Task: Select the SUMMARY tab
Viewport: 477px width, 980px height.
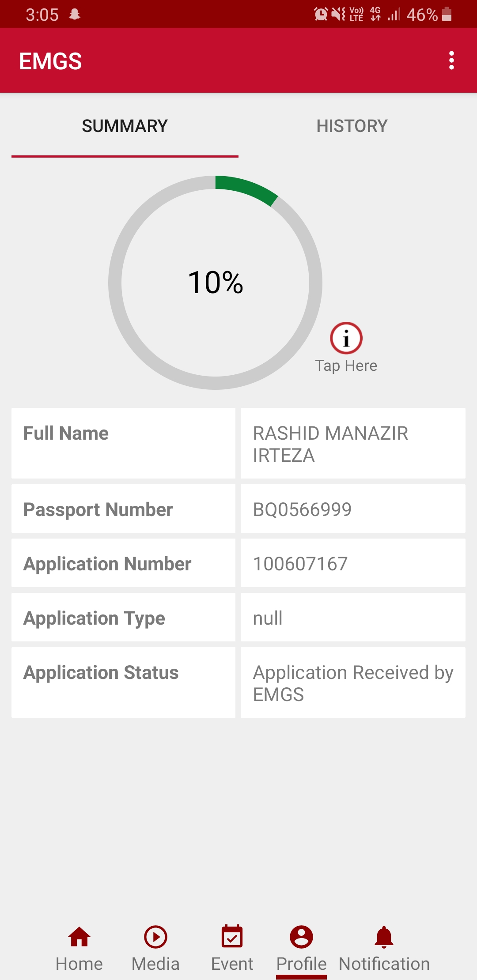Action: point(125,126)
